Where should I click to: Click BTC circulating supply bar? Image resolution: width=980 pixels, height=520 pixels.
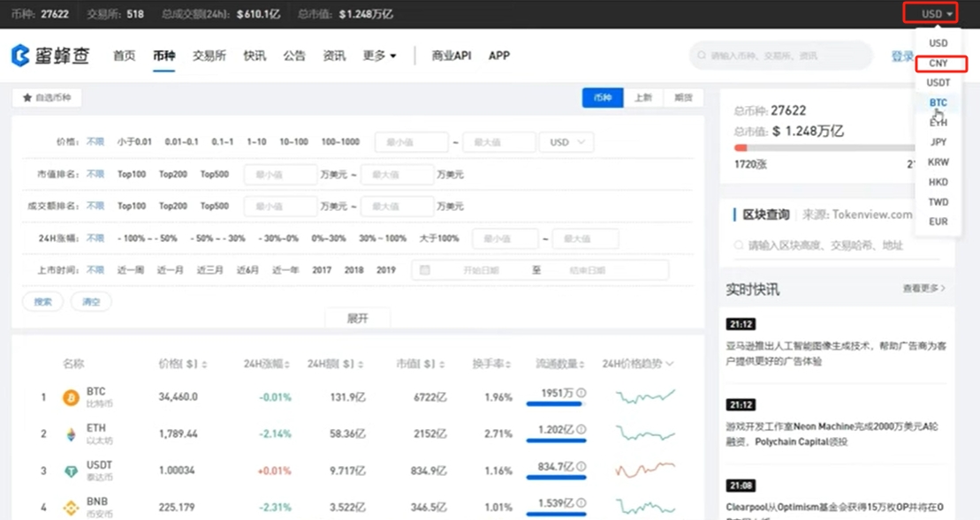click(x=556, y=403)
